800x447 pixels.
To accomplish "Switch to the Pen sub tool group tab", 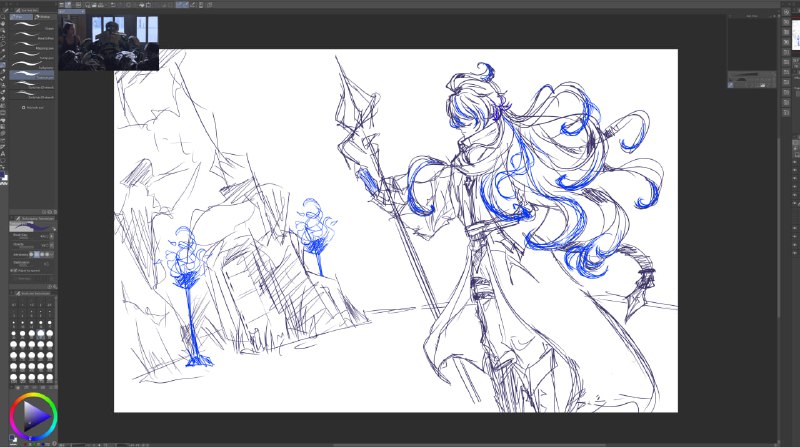I will tap(21, 17).
